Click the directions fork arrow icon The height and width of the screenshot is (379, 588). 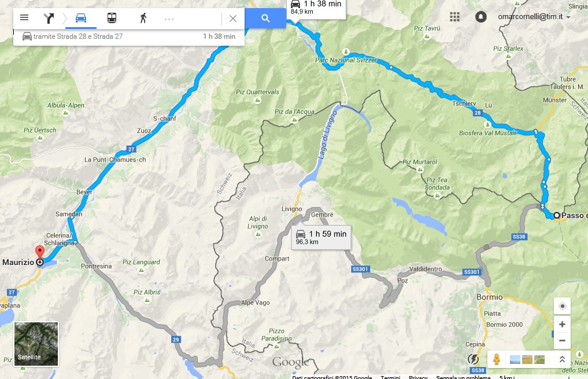click(x=49, y=18)
